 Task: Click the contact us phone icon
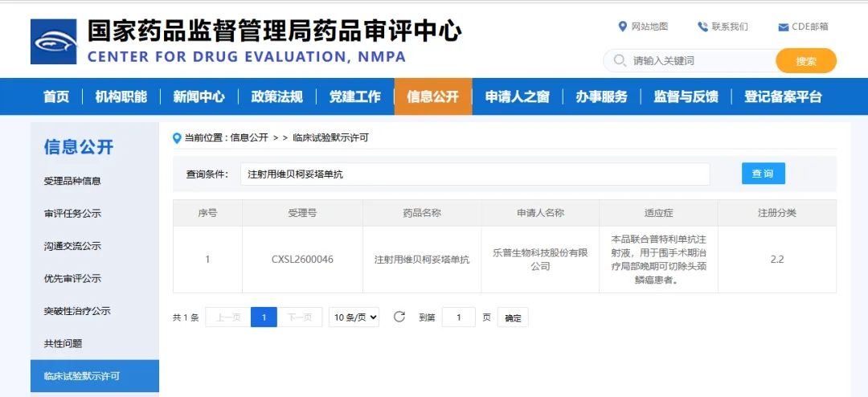click(702, 27)
